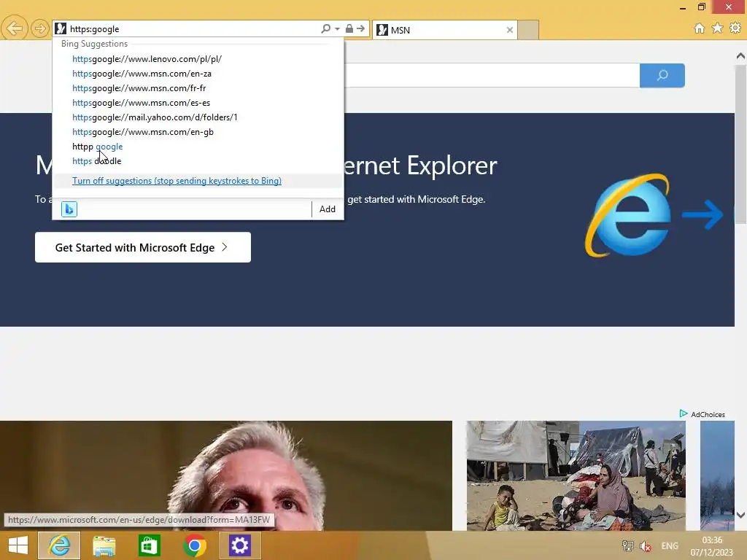Viewport: 747px width, 560px height.
Task: Click the page scrollbar up arrow
Action: tap(740, 56)
